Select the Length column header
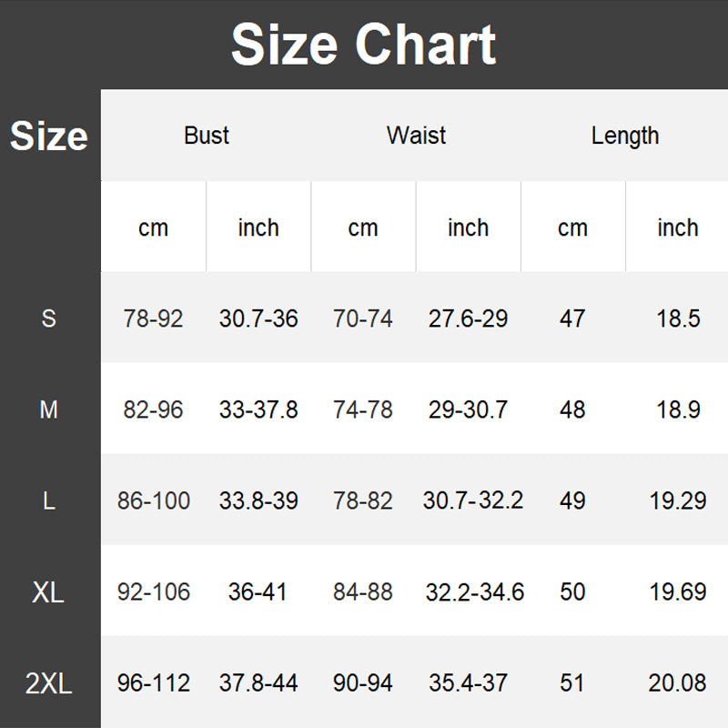Viewport: 728px width, 728px height. [x=624, y=136]
